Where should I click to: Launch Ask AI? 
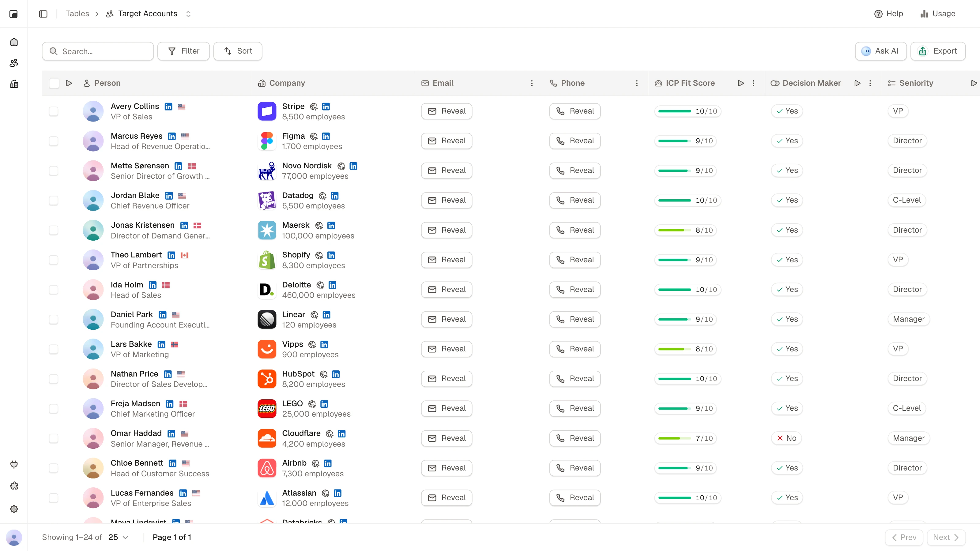pyautogui.click(x=881, y=51)
